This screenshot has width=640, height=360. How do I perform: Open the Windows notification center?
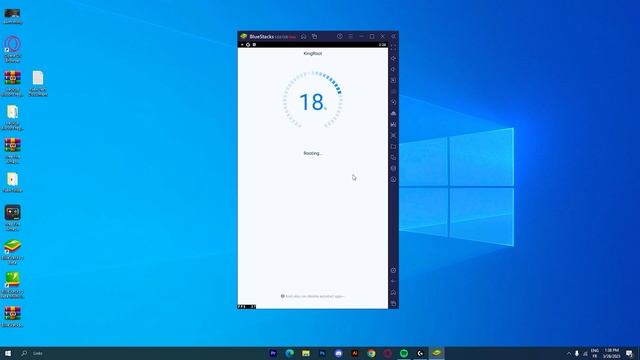(629, 353)
